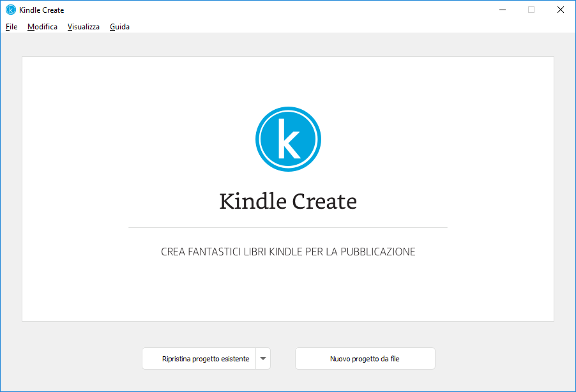The width and height of the screenshot is (576, 392).
Task: Close the Kindle Create window
Action: pyautogui.click(x=560, y=10)
